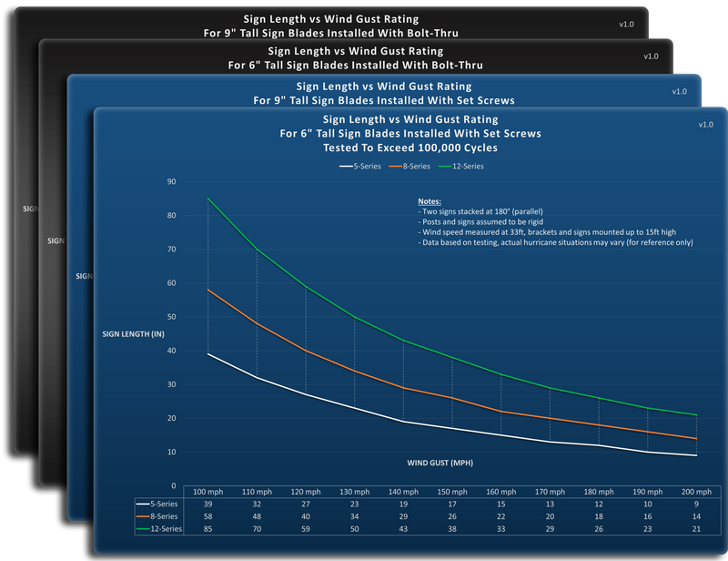Click the SIGN LENGTH (IN) axis label

(133, 334)
